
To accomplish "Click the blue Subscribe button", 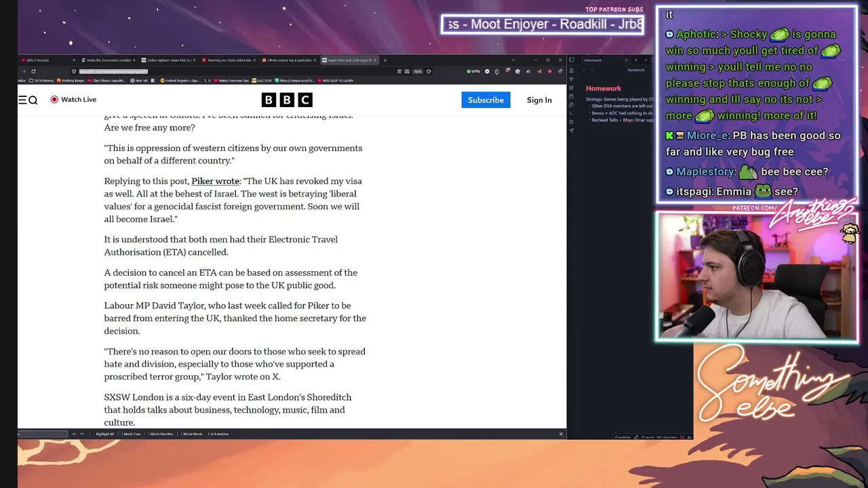I will pos(486,100).
